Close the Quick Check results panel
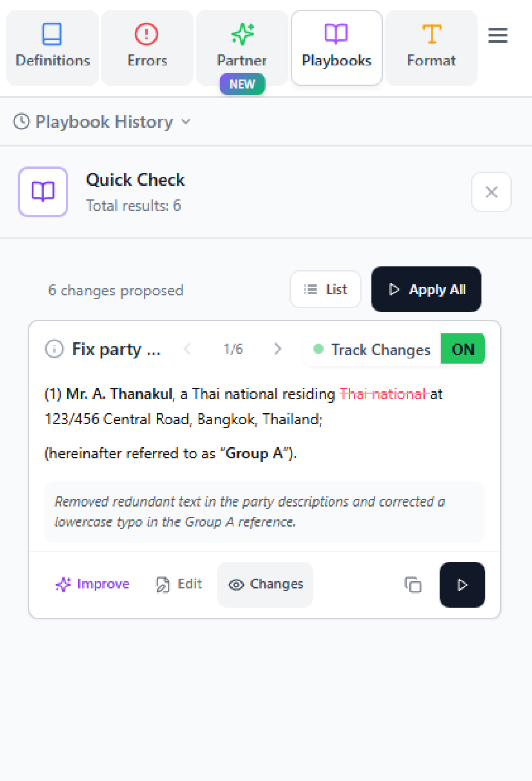The width and height of the screenshot is (532, 781). coord(491,192)
